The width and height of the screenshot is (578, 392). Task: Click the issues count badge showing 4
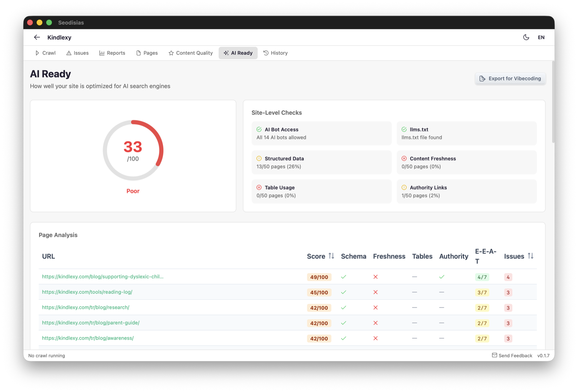(508, 277)
